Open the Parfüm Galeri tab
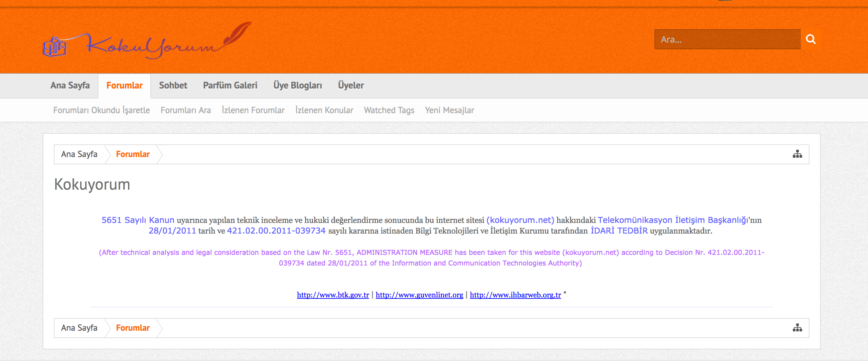 [x=230, y=86]
